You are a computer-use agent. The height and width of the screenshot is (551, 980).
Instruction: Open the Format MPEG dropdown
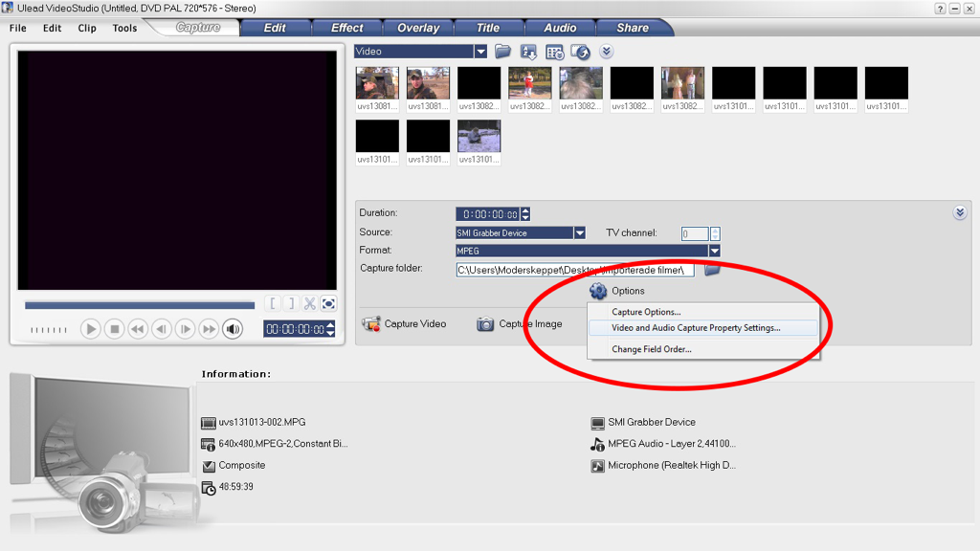[x=714, y=251]
